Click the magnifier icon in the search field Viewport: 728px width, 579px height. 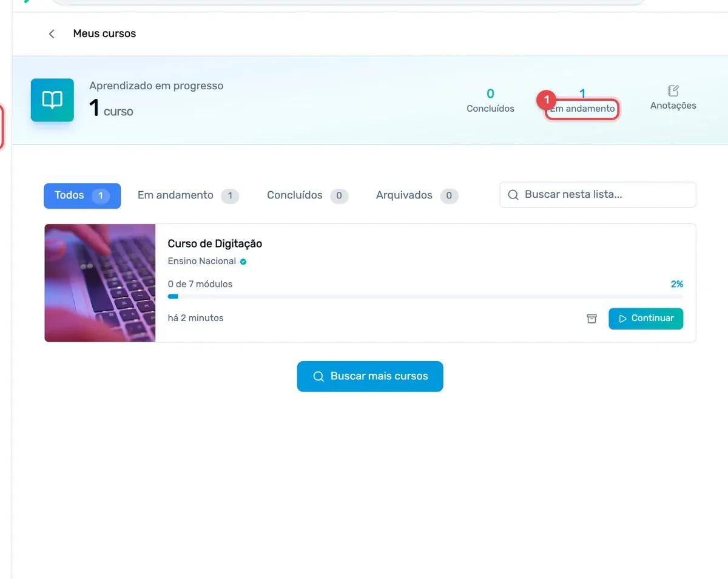pyautogui.click(x=513, y=195)
